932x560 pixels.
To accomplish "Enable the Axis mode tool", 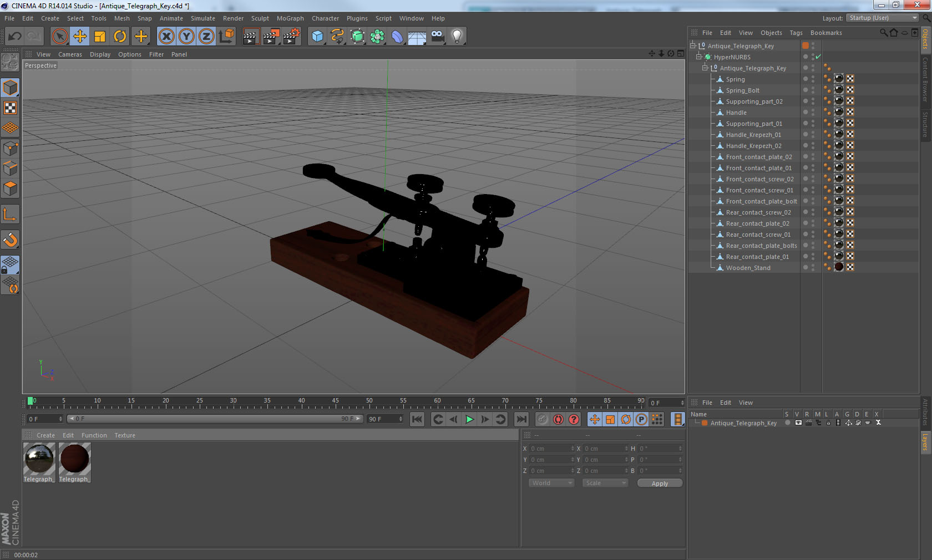I will pyautogui.click(x=11, y=215).
